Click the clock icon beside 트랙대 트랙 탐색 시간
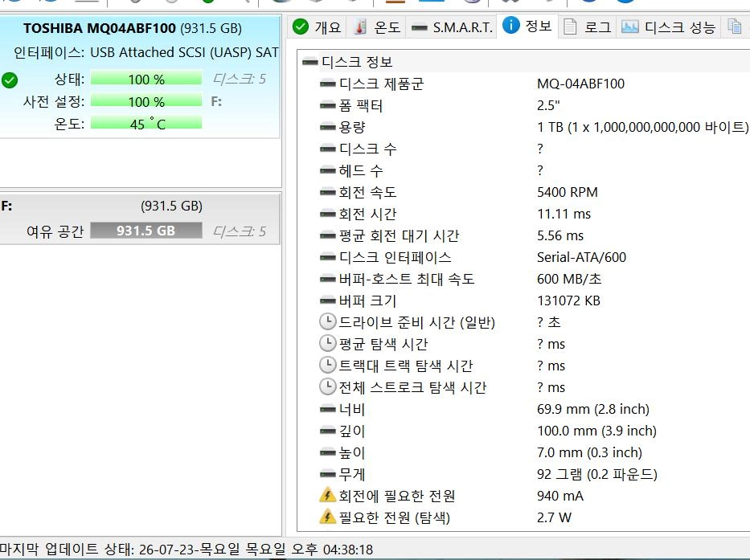This screenshot has height=560, width=750. click(328, 366)
